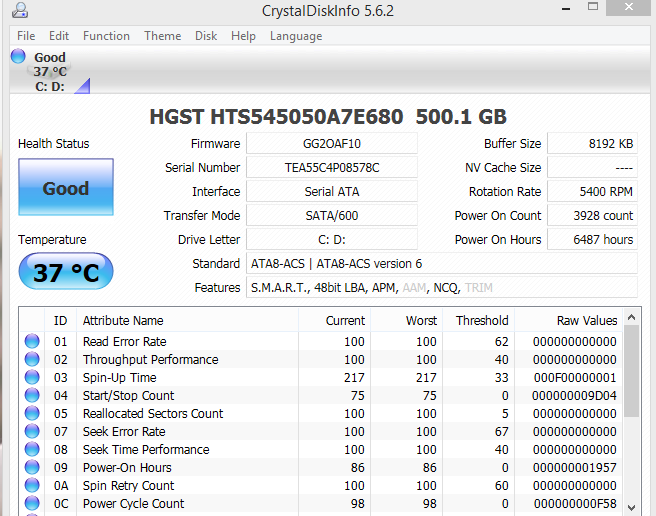This screenshot has width=656, height=516.
Task: Click the Rotation Rate 5400 RPM field
Action: 592,192
